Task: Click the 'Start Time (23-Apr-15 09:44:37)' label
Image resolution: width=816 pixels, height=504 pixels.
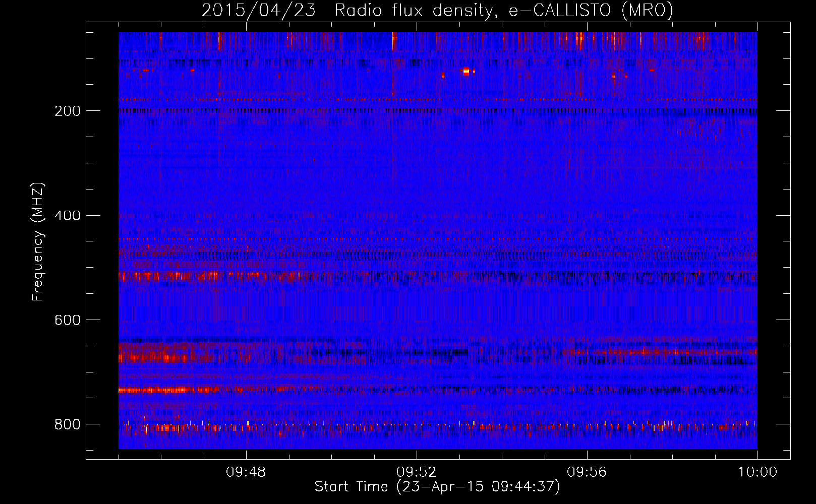Action: [x=437, y=487]
